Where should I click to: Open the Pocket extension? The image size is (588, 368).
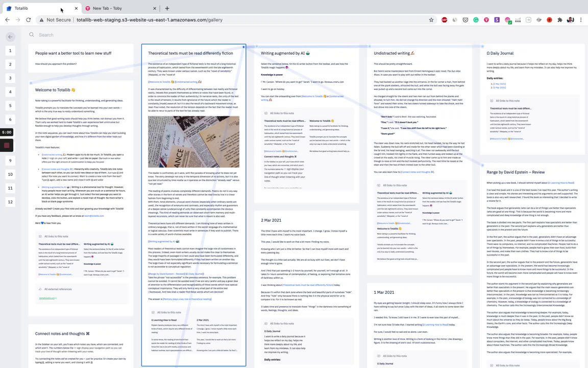click(x=465, y=20)
